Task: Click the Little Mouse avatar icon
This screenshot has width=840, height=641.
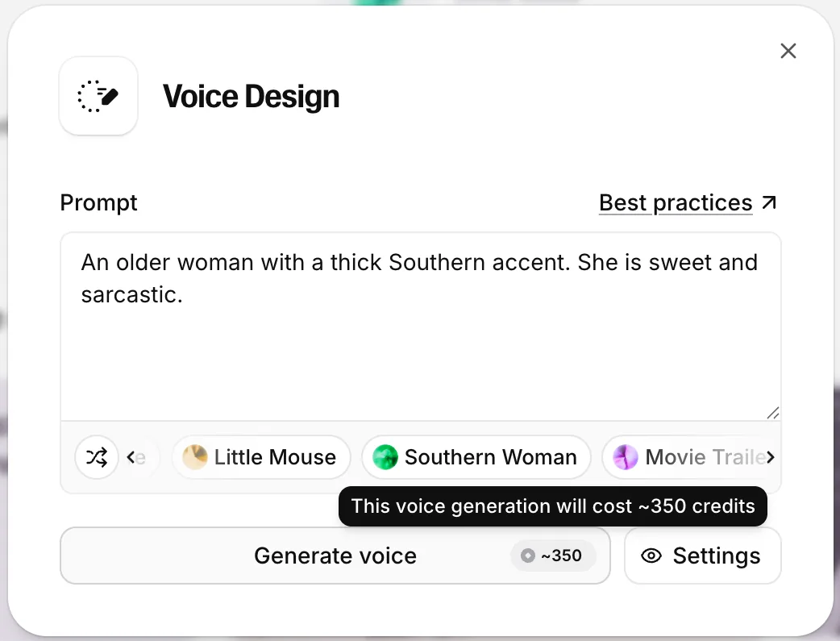Action: [x=195, y=457]
